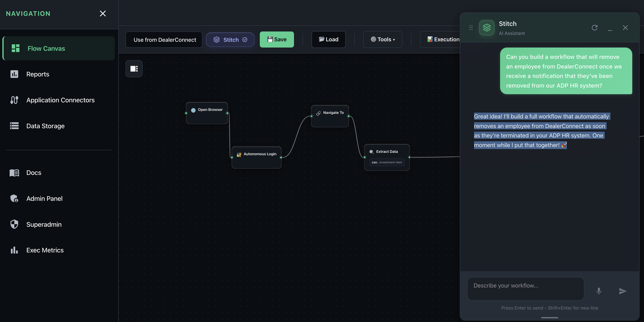Click Use from DealerConnect button
This screenshot has width=644, height=322.
tap(164, 40)
